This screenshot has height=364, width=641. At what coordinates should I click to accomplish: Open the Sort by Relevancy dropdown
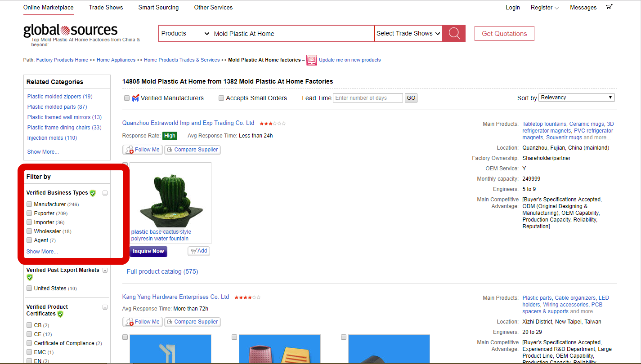[x=577, y=98]
